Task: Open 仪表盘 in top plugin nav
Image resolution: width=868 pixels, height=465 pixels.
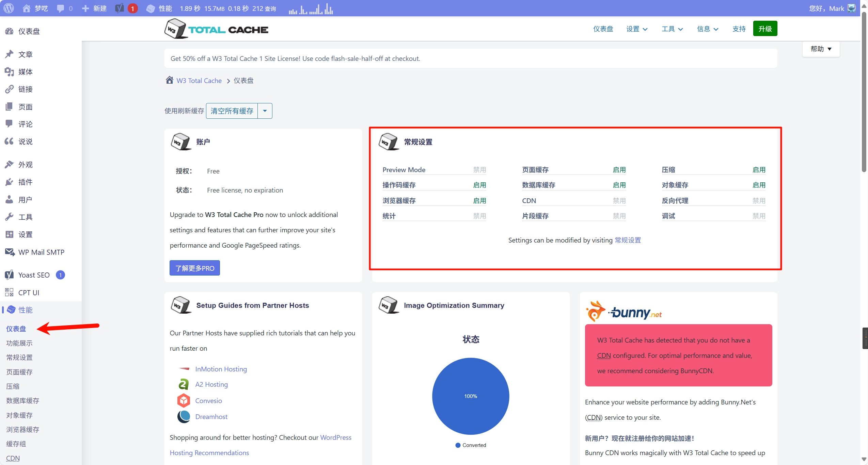Action: pyautogui.click(x=603, y=29)
